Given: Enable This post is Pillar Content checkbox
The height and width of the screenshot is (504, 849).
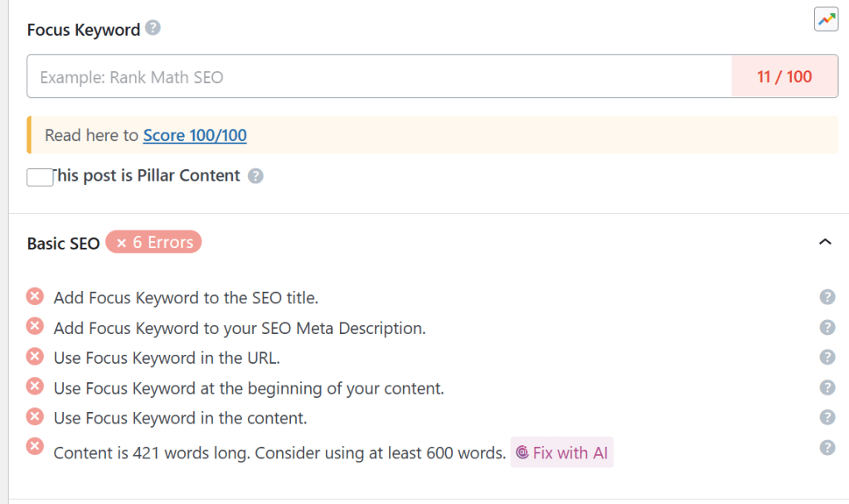Looking at the screenshot, I should coord(39,177).
